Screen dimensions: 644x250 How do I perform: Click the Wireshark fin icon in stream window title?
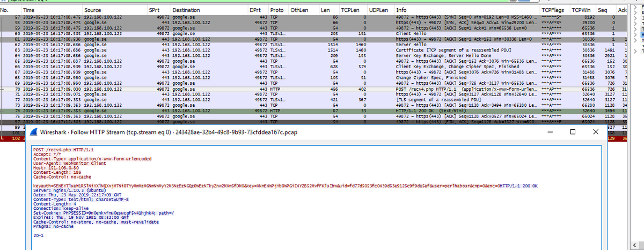click(x=34, y=132)
